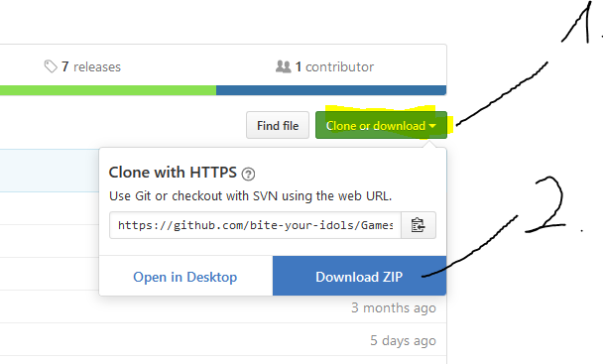Viewport: 603px width, 364px height.
Task: Click the handwritten number 2 annotation
Action: tap(546, 204)
